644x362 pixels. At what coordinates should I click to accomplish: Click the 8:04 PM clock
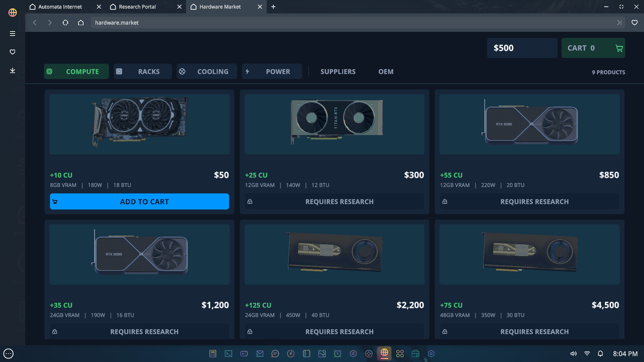coord(625,354)
